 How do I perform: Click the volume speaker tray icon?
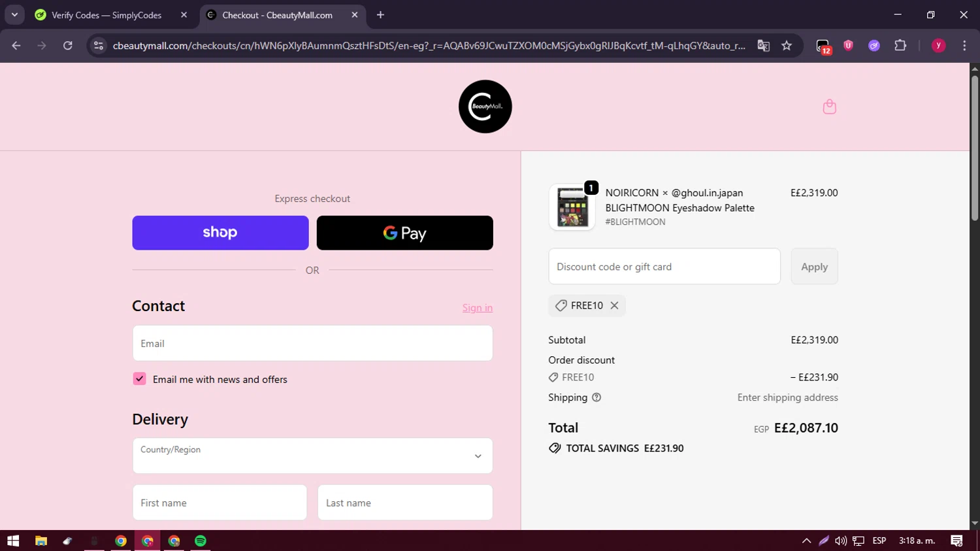pos(841,541)
